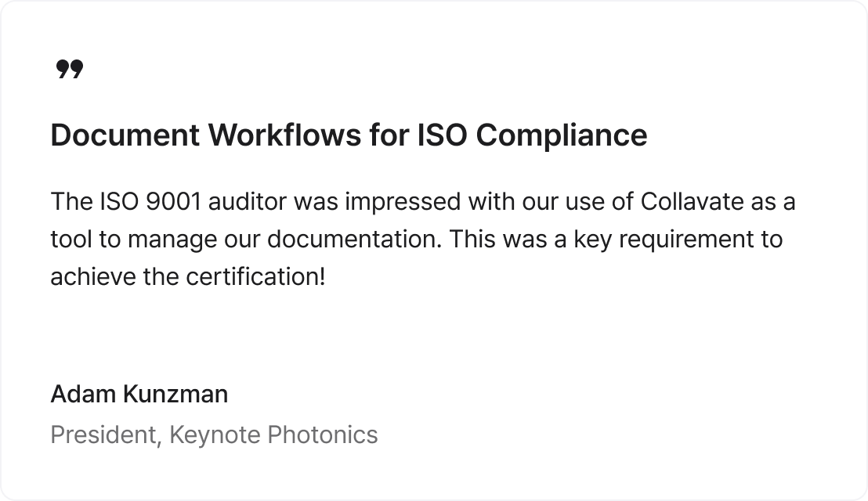868x501 pixels.
Task: Click the word 'requirement' in the paragraph
Action: click(686, 240)
